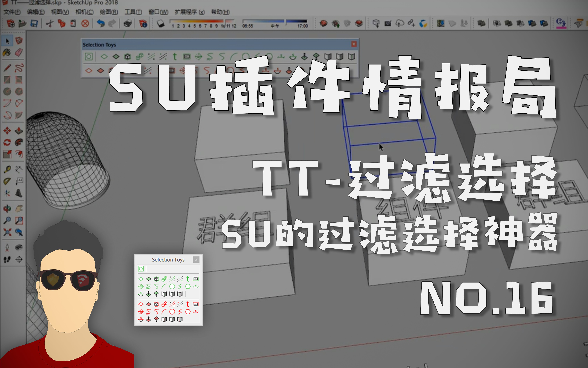Screen dimensions: 588x368
Task: Select the Scale tool
Action: click(x=7, y=154)
